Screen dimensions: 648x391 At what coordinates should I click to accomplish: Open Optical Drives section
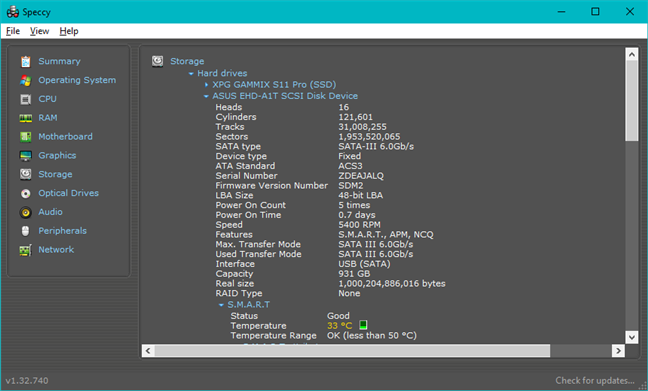[69, 193]
